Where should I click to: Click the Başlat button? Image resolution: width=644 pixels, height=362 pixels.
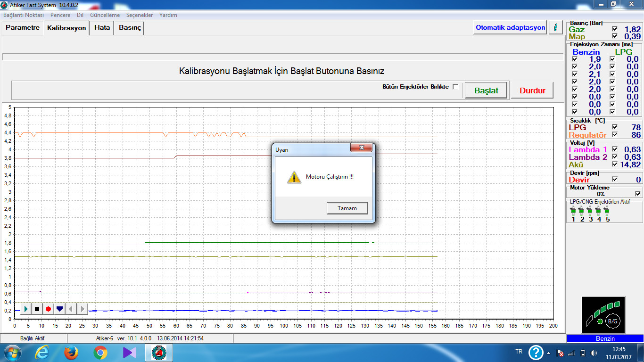486,90
